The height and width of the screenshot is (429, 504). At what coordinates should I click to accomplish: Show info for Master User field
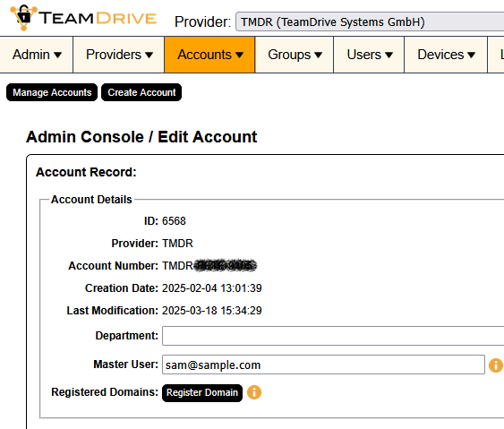click(496, 365)
